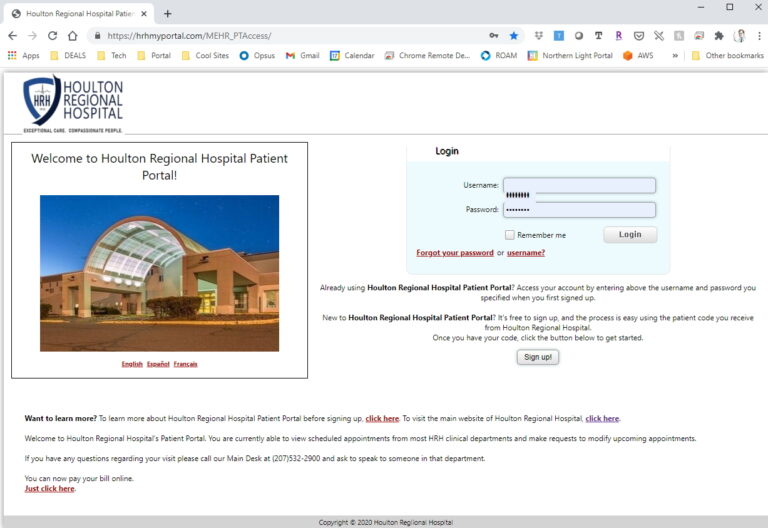Toggle the Remember me checkbox

[510, 235]
